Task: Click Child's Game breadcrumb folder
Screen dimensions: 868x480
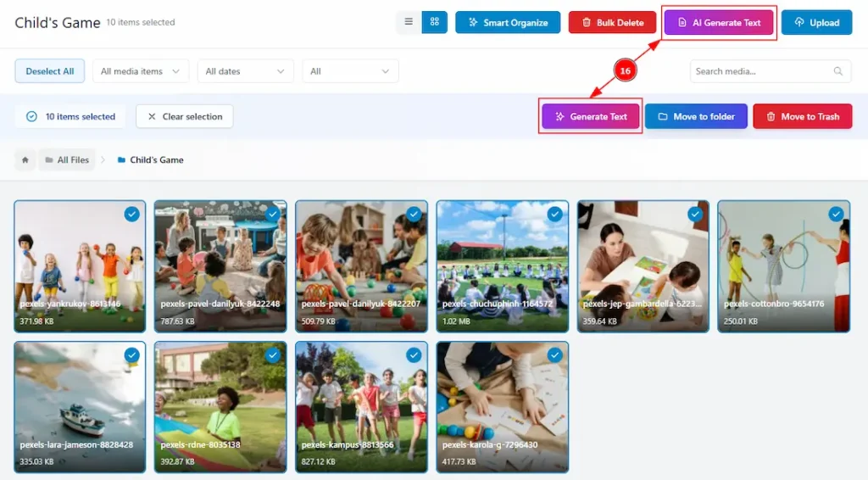Action: point(151,160)
